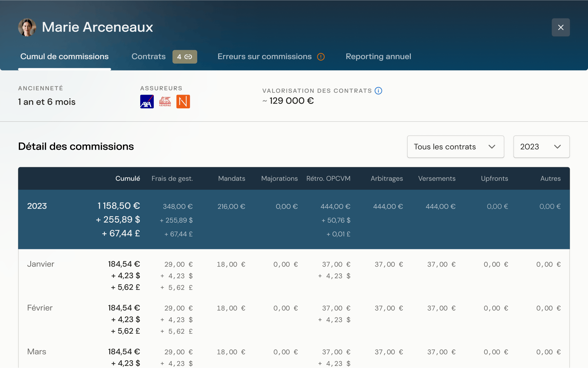The image size is (588, 368).
Task: Click the ~ 129 000 € valuation amount
Action: point(288,101)
